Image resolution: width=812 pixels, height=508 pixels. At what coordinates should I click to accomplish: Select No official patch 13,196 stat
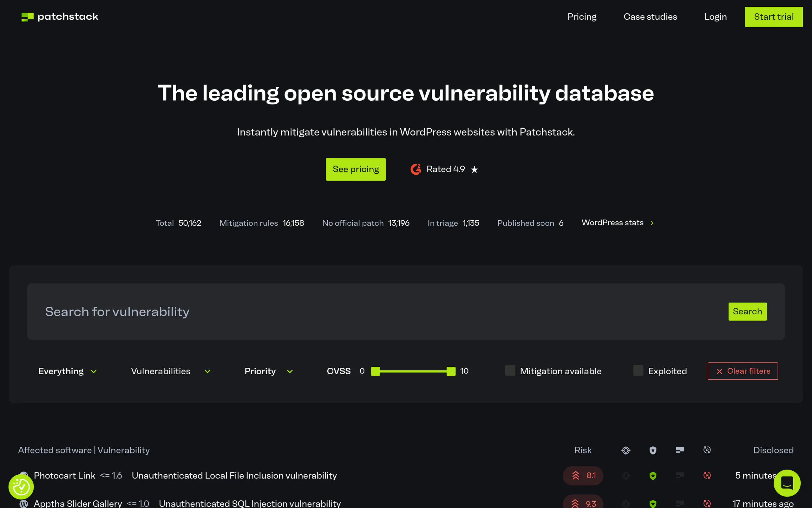coord(365,223)
